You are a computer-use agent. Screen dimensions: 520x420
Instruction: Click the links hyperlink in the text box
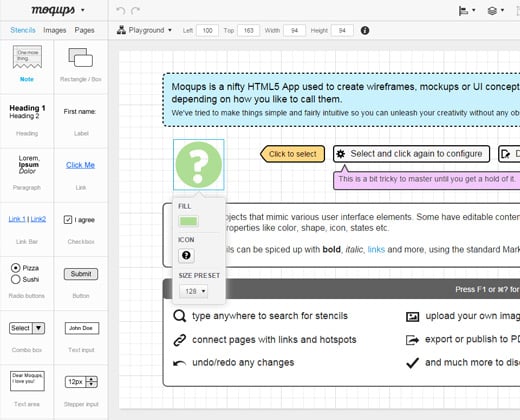point(376,249)
